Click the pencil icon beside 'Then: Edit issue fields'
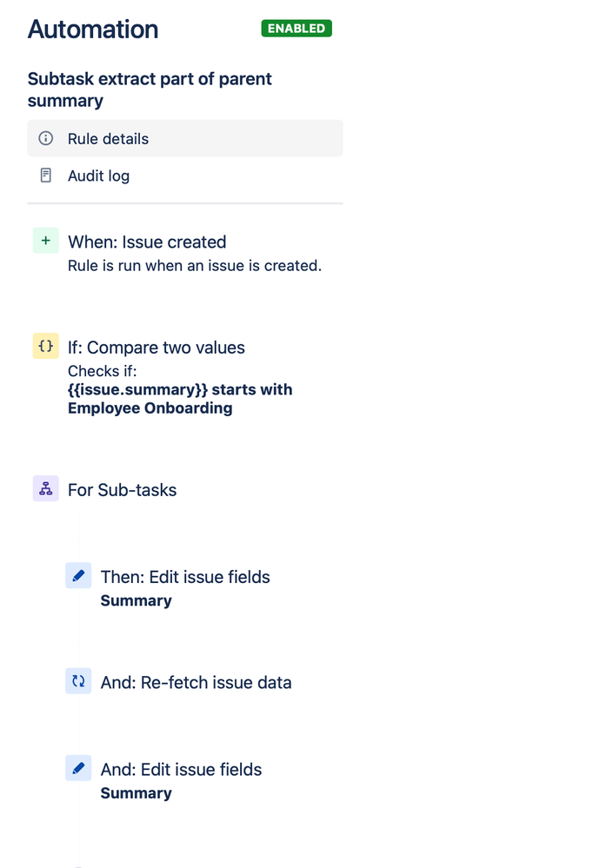Viewport: 600px width, 868px height. click(78, 575)
